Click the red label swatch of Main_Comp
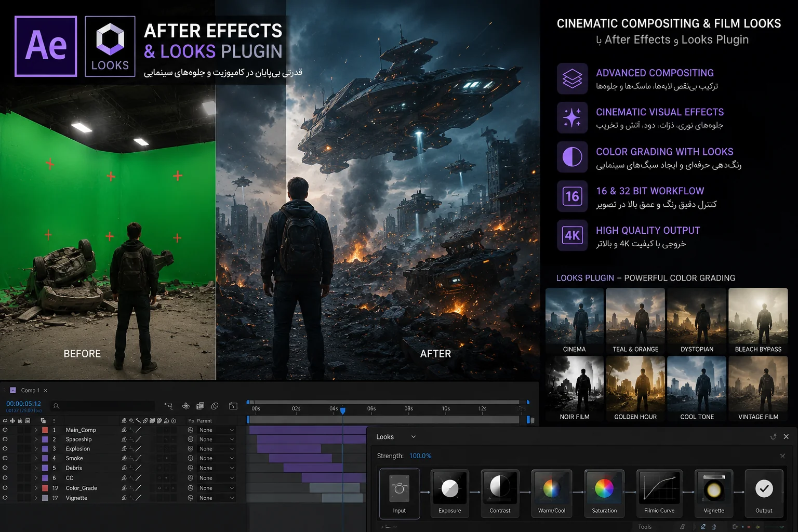 pyautogui.click(x=45, y=430)
